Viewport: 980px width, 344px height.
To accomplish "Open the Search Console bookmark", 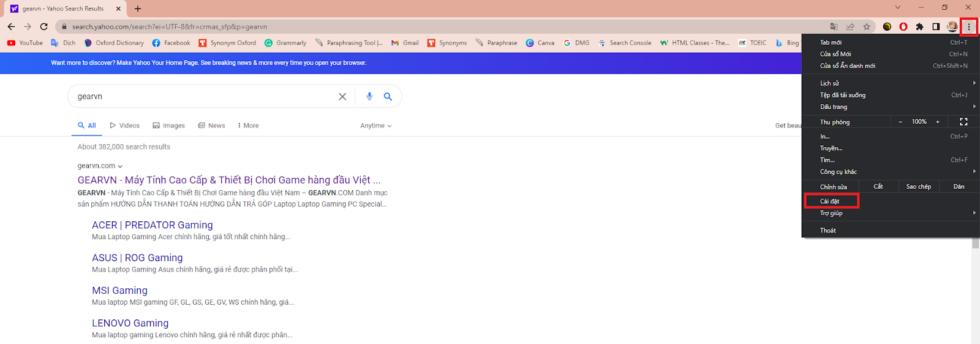I will coord(624,43).
